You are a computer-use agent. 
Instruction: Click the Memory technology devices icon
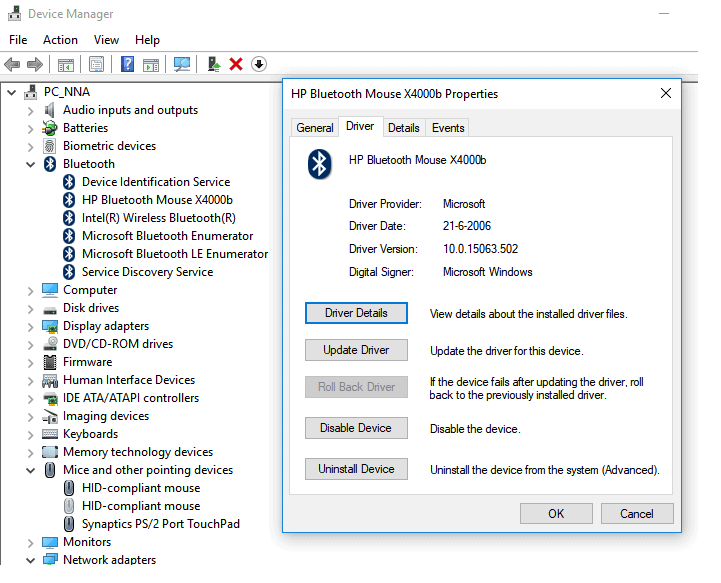[50, 452]
